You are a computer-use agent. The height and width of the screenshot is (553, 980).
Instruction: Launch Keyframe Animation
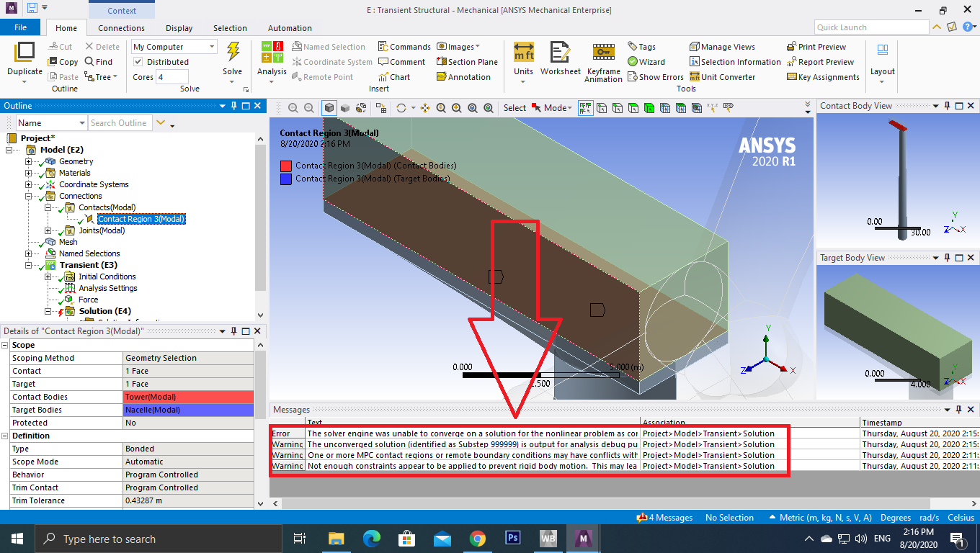pyautogui.click(x=603, y=62)
